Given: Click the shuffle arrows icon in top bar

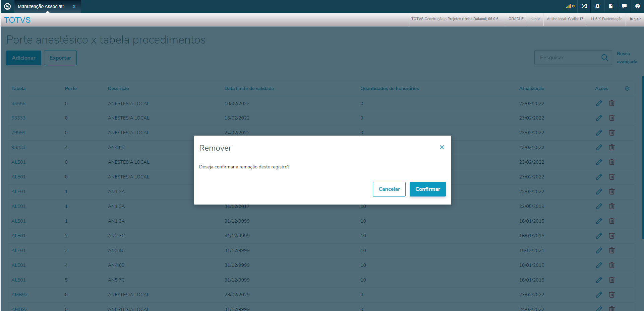Looking at the screenshot, I should (584, 6).
